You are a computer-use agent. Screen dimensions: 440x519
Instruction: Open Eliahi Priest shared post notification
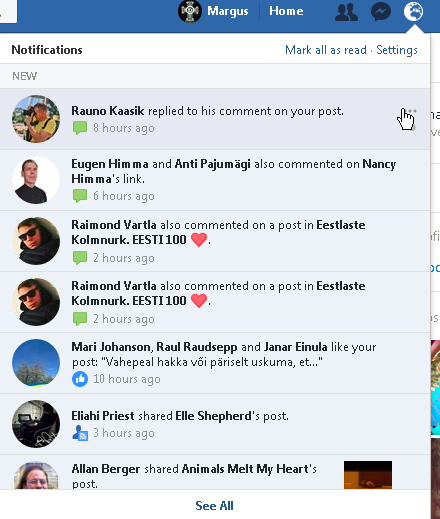(215, 424)
